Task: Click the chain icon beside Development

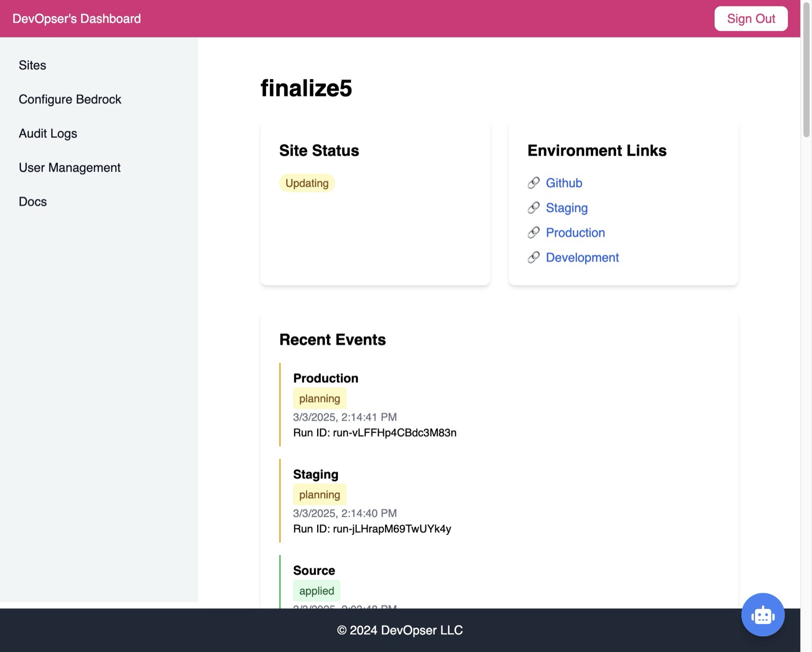Action: [533, 257]
